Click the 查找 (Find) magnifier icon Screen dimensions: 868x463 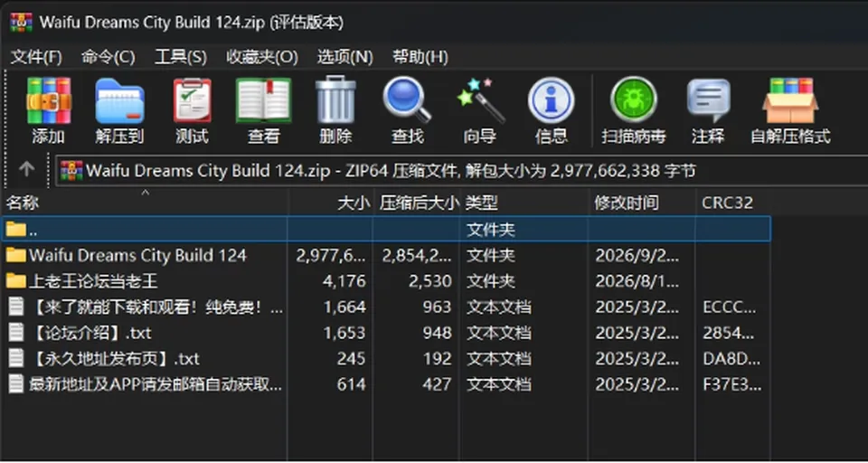tap(408, 100)
